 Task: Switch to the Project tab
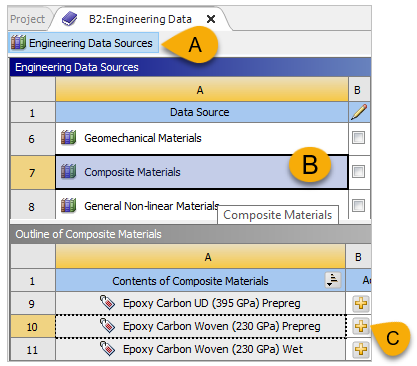27,19
